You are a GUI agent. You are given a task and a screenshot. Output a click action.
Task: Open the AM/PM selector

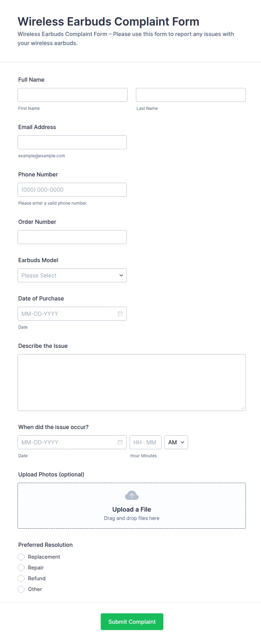pos(176,443)
